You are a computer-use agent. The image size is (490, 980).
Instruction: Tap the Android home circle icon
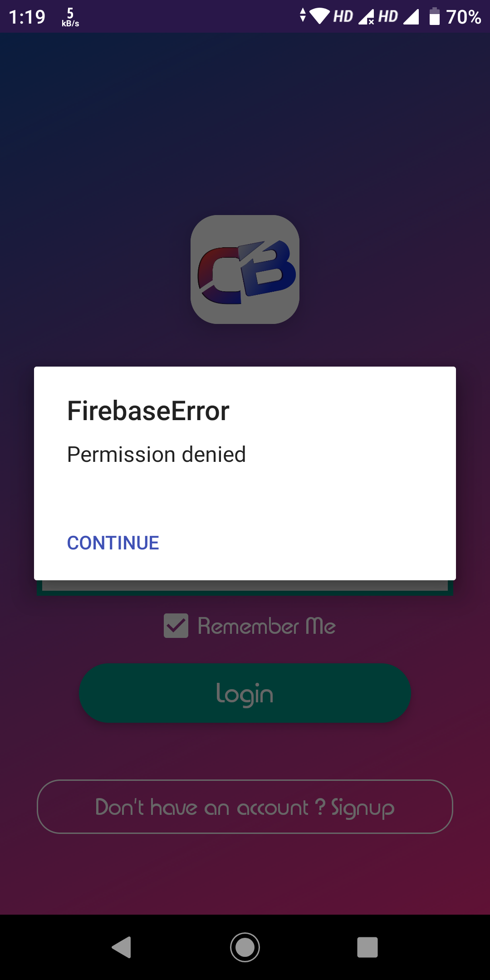pos(245,947)
